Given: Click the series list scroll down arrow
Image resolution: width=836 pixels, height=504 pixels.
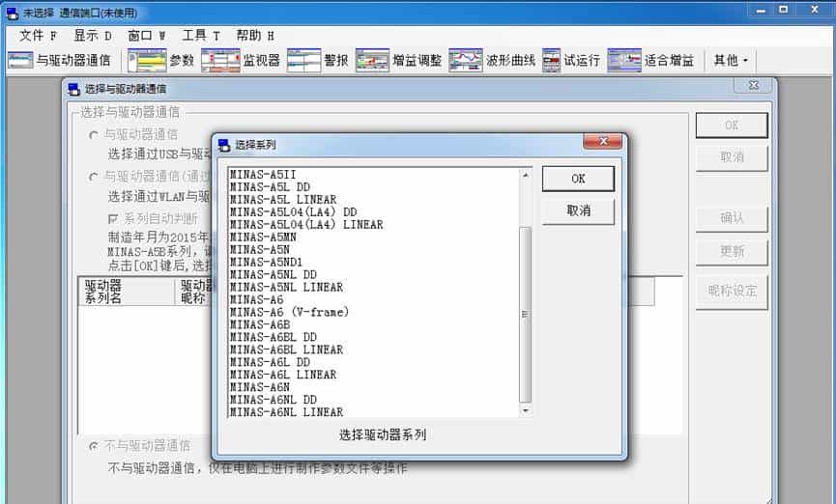Looking at the screenshot, I should (x=525, y=410).
